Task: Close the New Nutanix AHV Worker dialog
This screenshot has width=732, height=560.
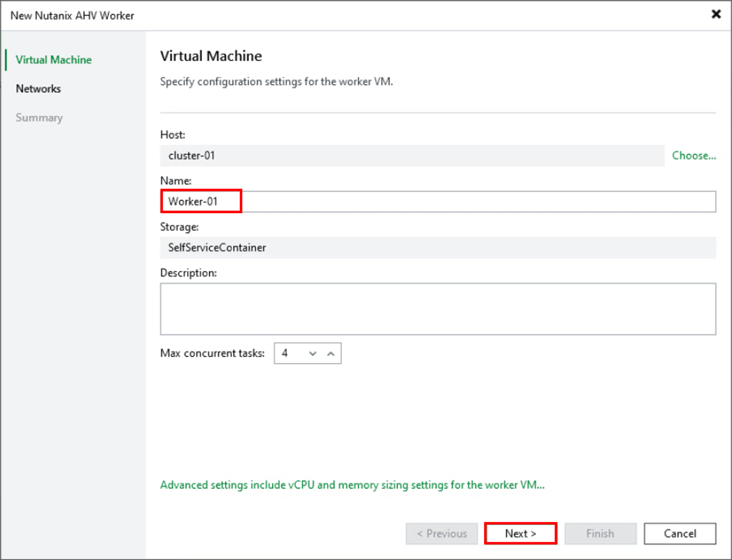Action: [716, 14]
